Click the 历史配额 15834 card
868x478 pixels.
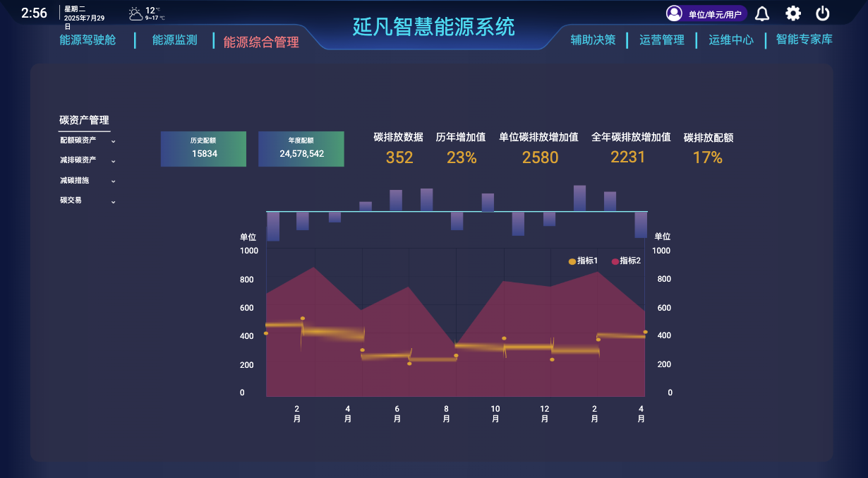pyautogui.click(x=204, y=149)
